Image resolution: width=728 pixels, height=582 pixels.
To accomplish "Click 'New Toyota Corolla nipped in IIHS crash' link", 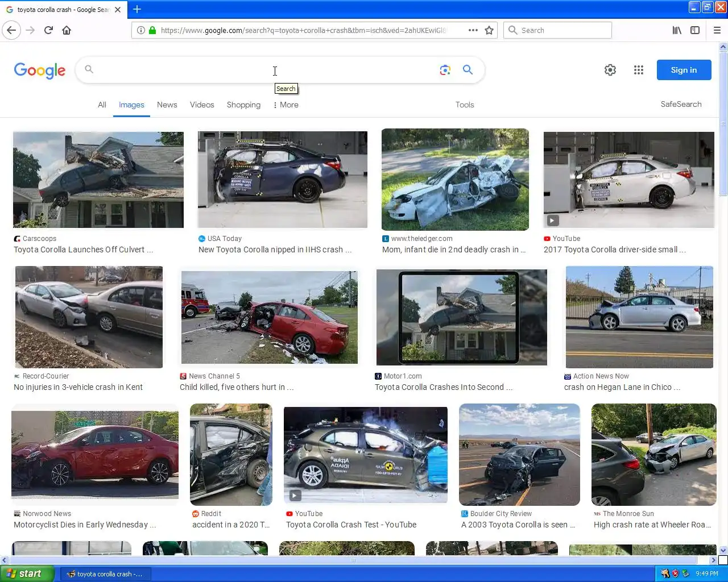I will pos(275,250).
